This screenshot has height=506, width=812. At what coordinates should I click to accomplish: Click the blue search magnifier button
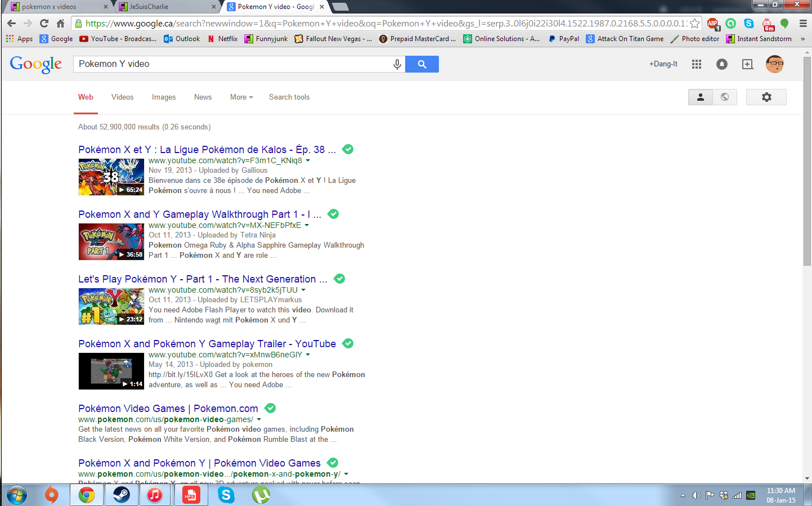coord(422,64)
